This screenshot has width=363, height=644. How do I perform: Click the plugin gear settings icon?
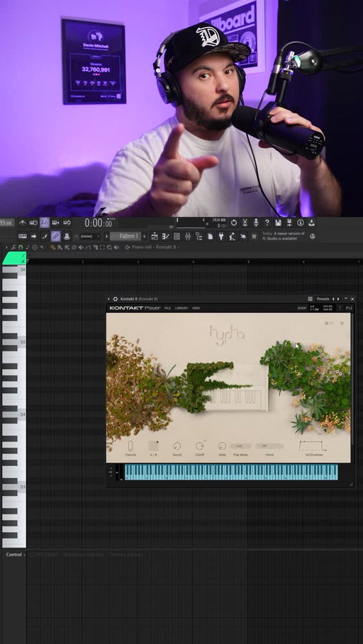pyautogui.click(x=115, y=299)
